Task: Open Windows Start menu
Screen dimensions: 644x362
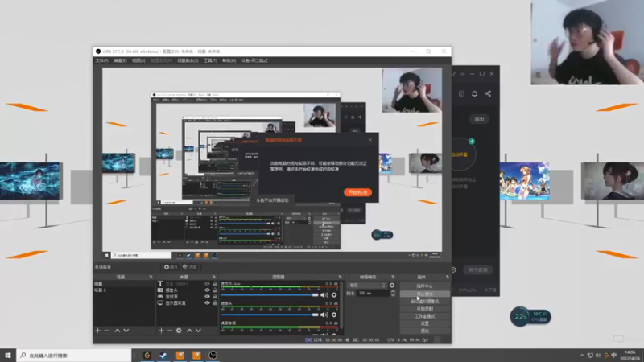Action: [8, 356]
